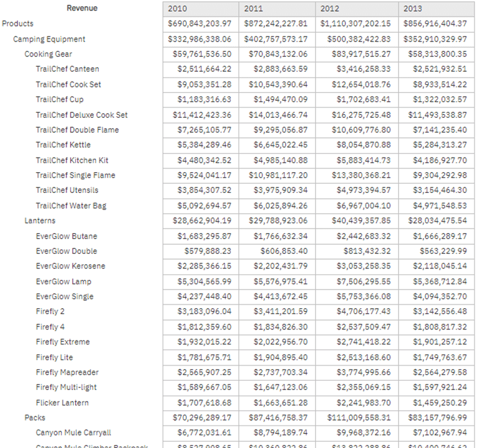Click Cooking Gear 2012 value $83,917,515.27
477x448 pixels.
(361, 54)
